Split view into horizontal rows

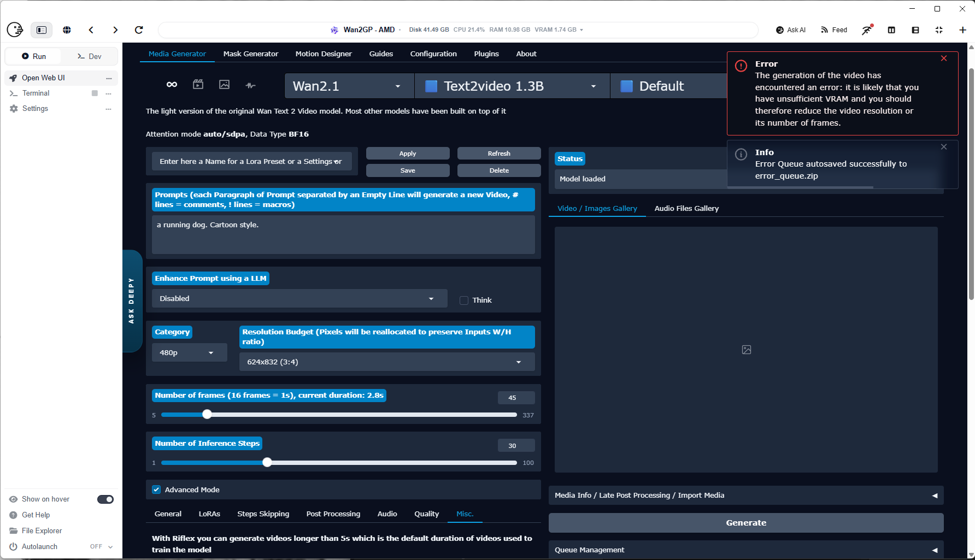click(915, 30)
